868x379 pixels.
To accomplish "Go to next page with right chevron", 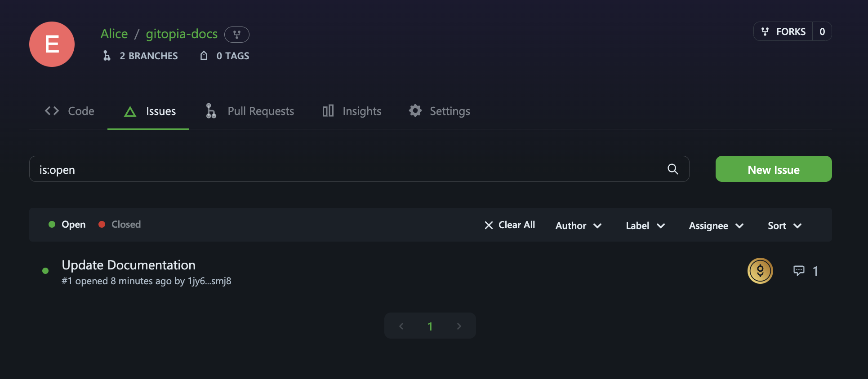I will 459,326.
